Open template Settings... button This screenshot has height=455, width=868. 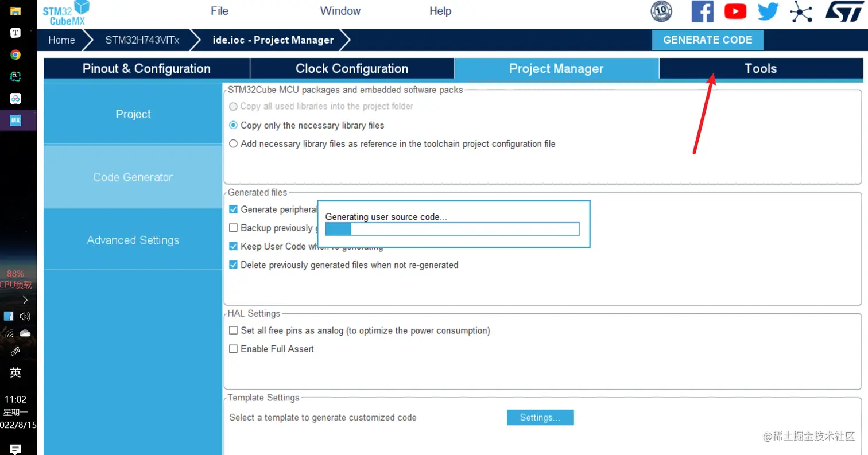point(540,417)
